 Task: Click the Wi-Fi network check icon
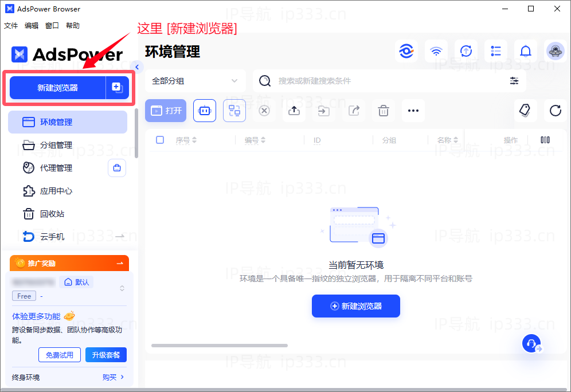point(436,51)
